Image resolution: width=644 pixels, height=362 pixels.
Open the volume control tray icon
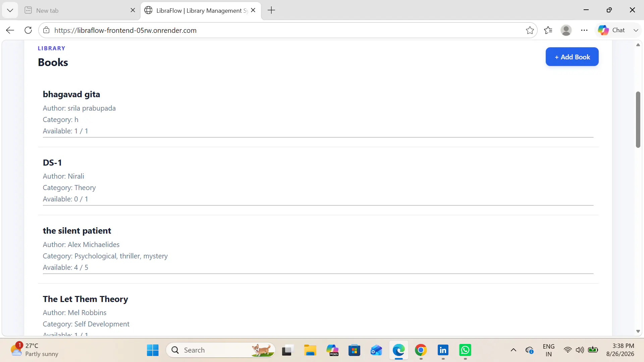580,350
